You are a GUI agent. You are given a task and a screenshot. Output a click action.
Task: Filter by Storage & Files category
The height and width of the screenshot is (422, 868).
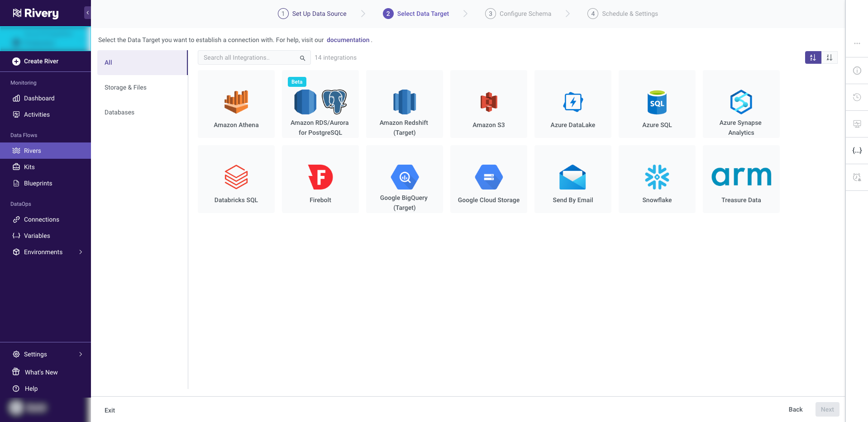pos(142,87)
